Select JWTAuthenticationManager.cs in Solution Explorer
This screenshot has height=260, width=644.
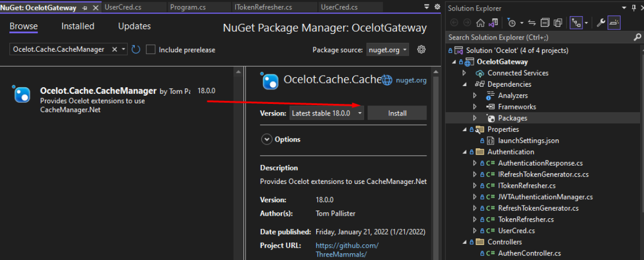pyautogui.click(x=545, y=197)
